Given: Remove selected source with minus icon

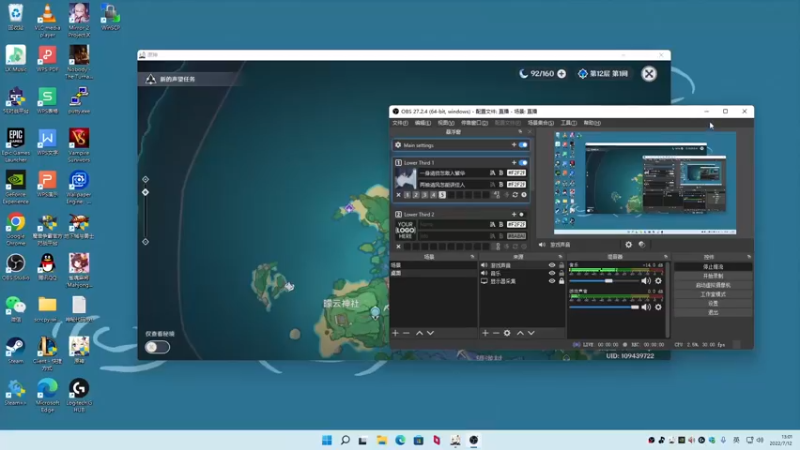Looking at the screenshot, I should [496, 333].
